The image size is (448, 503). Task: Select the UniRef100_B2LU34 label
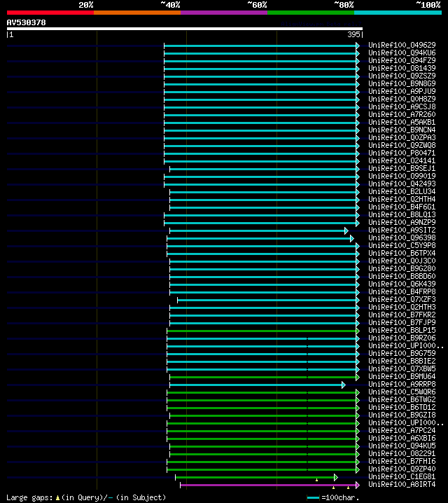pyautogui.click(x=402, y=191)
